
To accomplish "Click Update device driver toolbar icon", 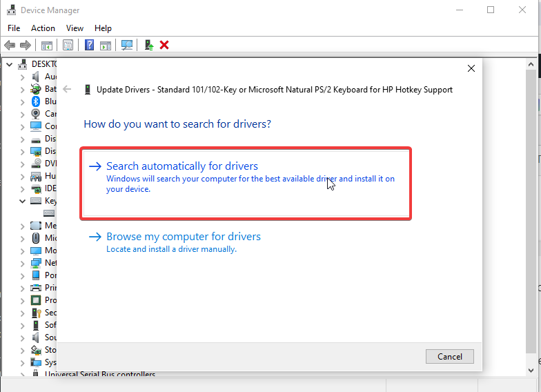I will [149, 46].
